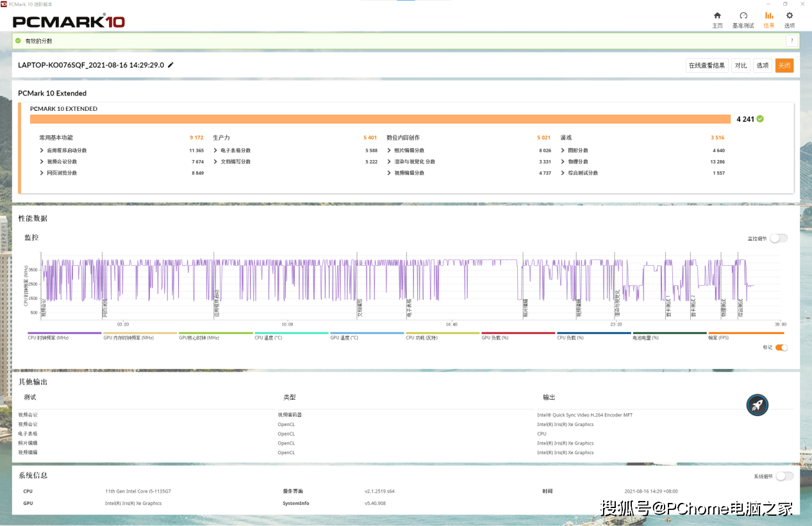Screen dimensions: 812x526
Task: Click the PCMark 10 Extended orange score bar
Action: coord(380,119)
